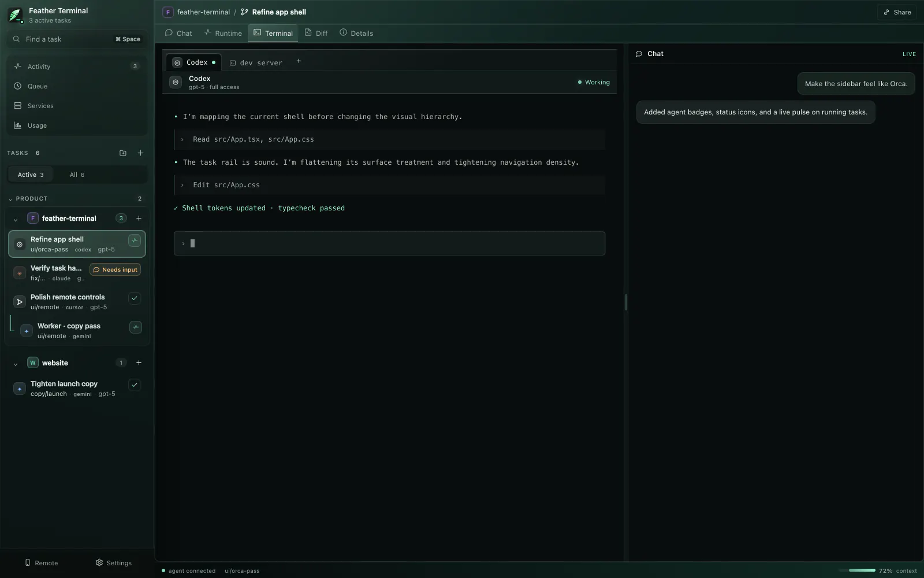Click the Needs input badge

tap(115, 270)
